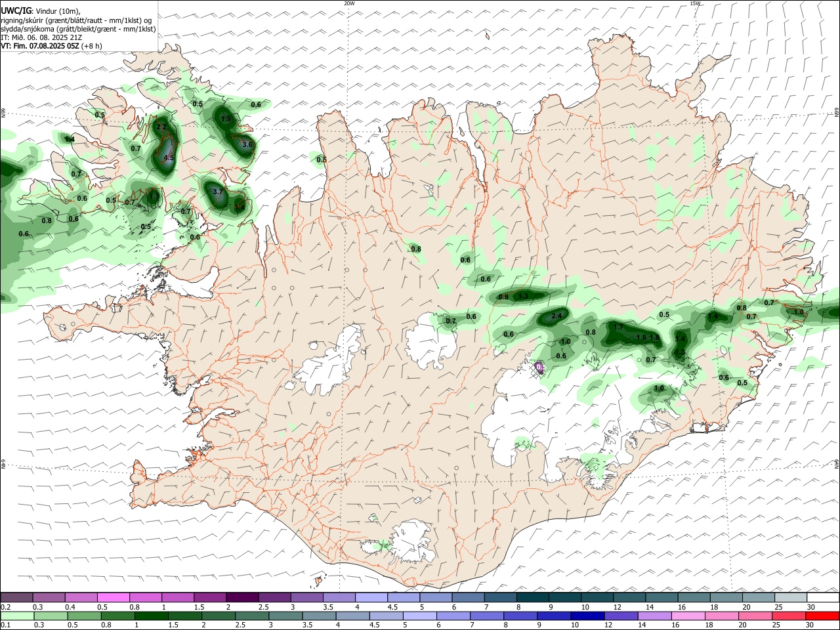Click the 0.9 precipitation value

tap(503, 297)
